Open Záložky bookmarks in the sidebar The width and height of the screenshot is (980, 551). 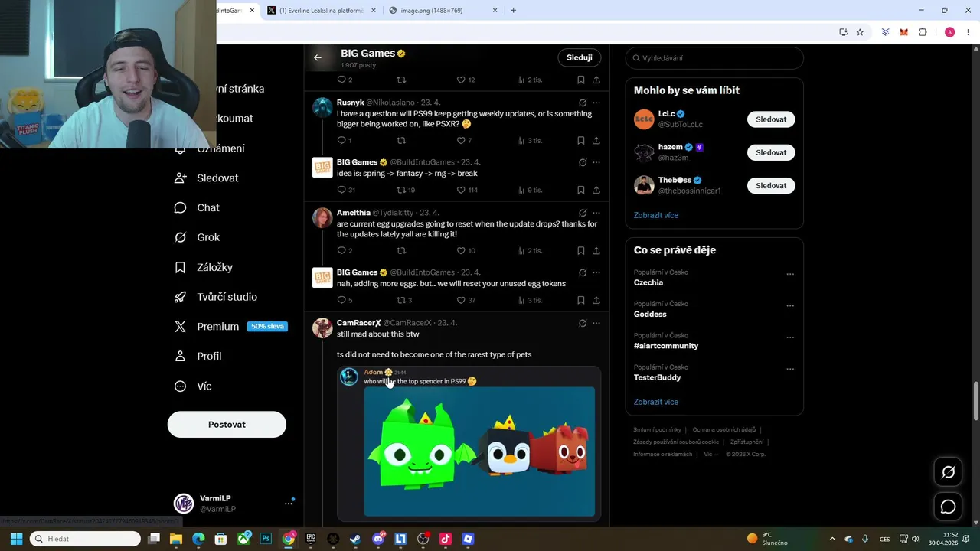tap(204, 267)
